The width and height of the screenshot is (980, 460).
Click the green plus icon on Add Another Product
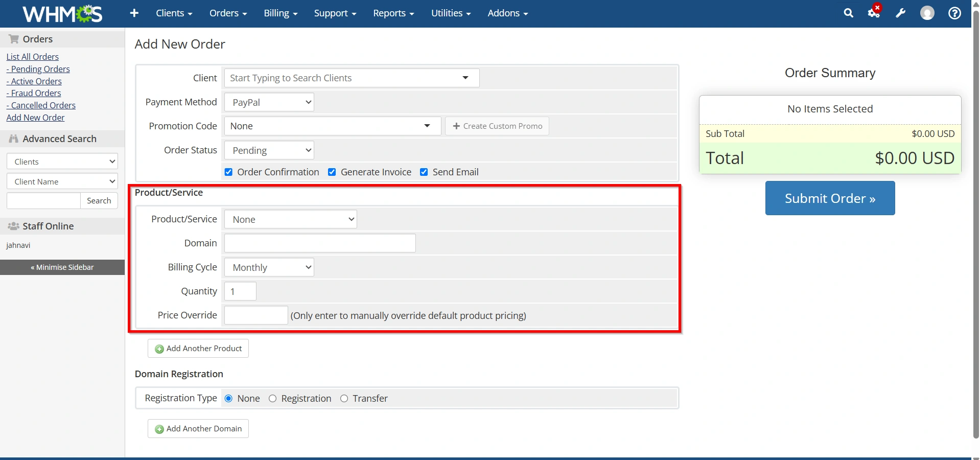point(159,349)
